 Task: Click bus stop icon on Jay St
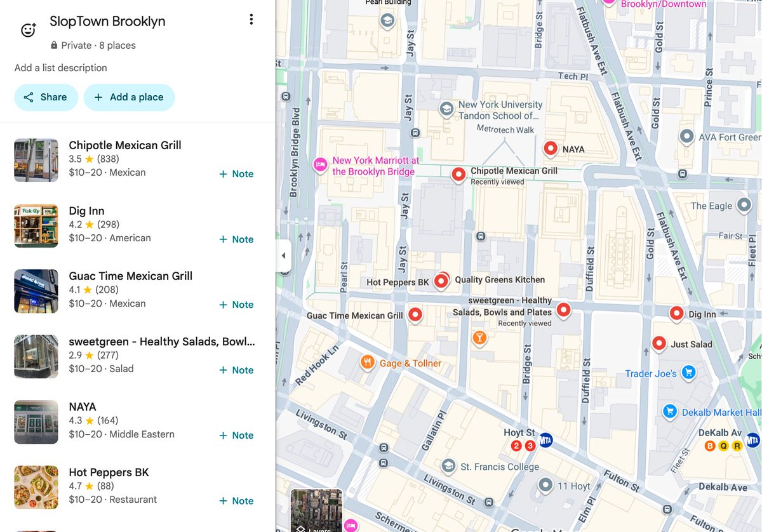[415, 133]
